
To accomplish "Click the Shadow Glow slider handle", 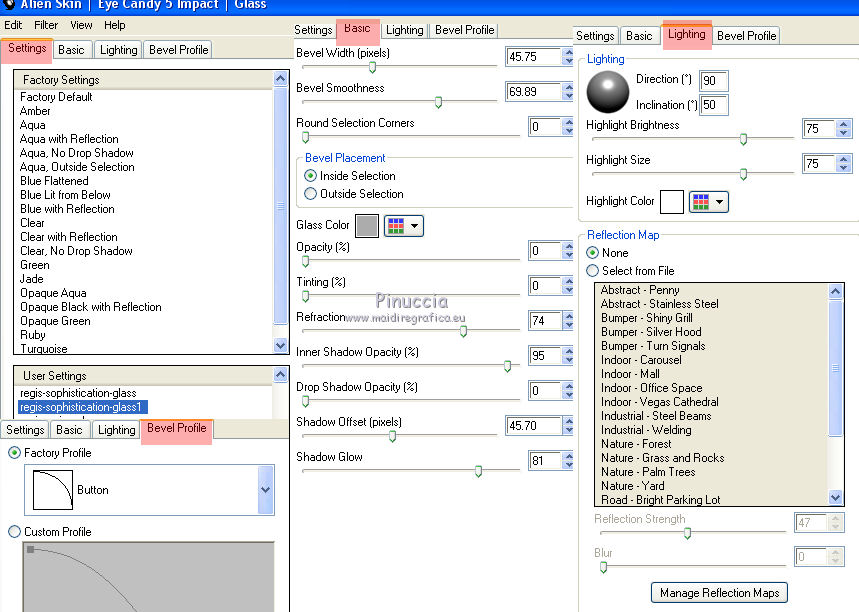I will 478,471.
